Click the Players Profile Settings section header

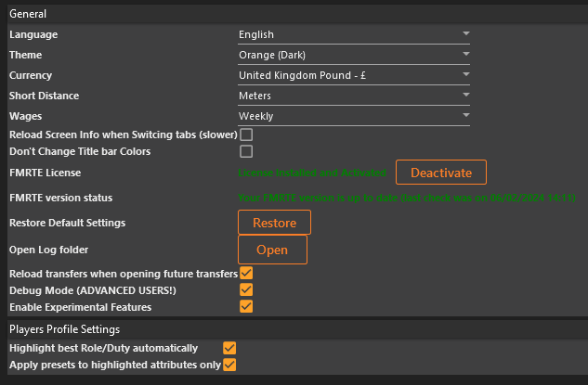coord(64,329)
